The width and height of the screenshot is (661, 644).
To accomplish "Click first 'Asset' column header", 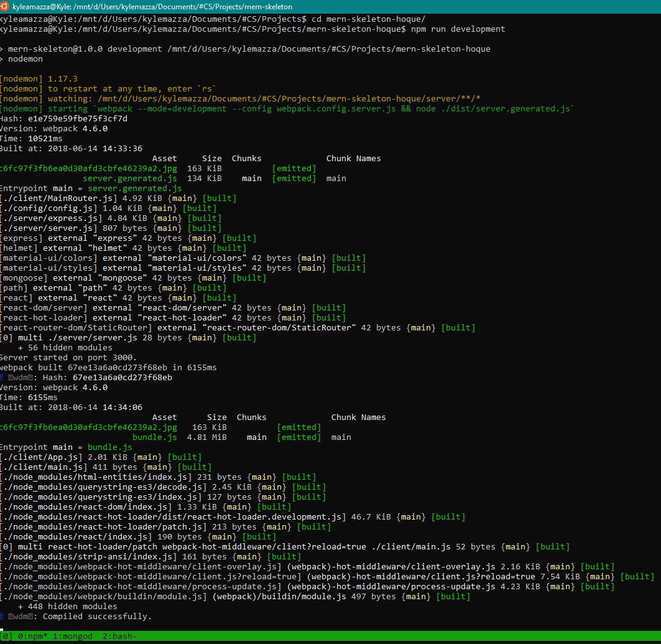I will coord(164,159).
